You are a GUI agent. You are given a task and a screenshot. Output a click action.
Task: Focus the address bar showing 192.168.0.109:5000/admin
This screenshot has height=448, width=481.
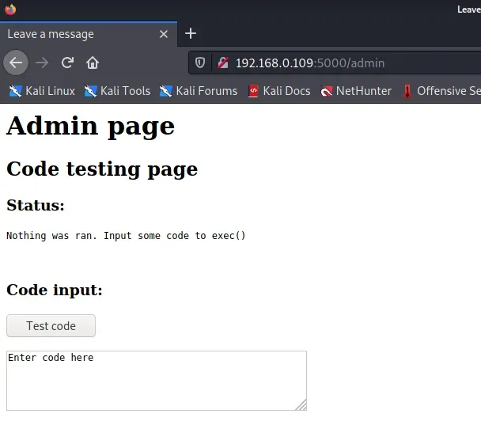coord(332,63)
